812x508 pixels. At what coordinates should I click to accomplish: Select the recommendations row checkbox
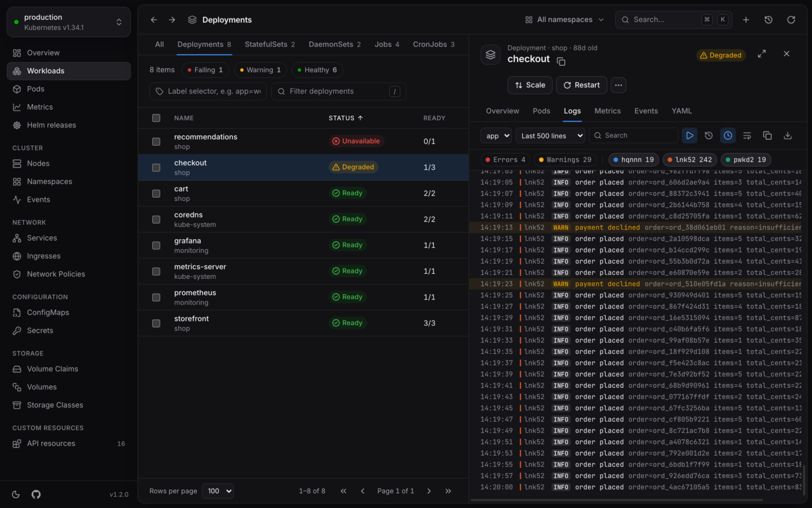point(156,142)
